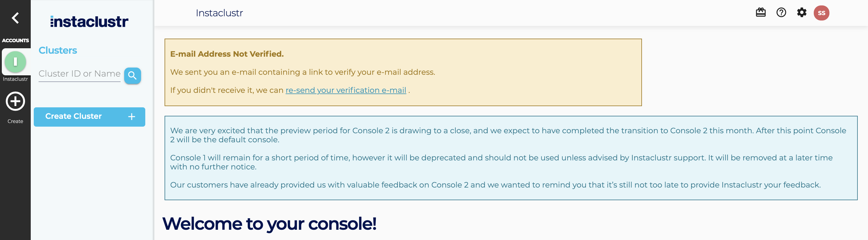Click the instaclustr logo in sidebar
This screenshot has height=240, width=868.
pos(89,22)
